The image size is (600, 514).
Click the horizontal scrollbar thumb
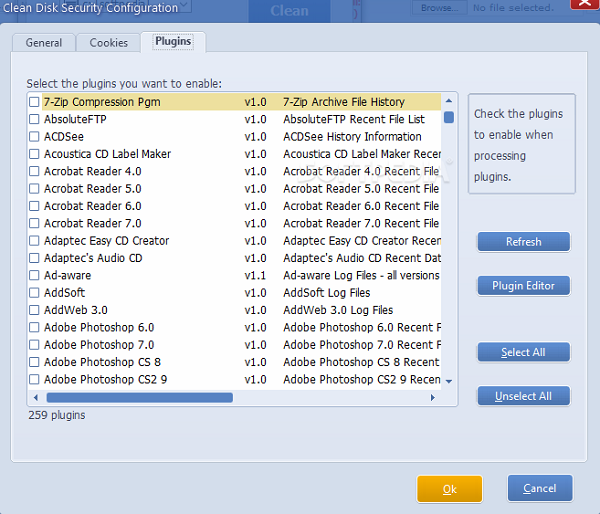click(140, 398)
